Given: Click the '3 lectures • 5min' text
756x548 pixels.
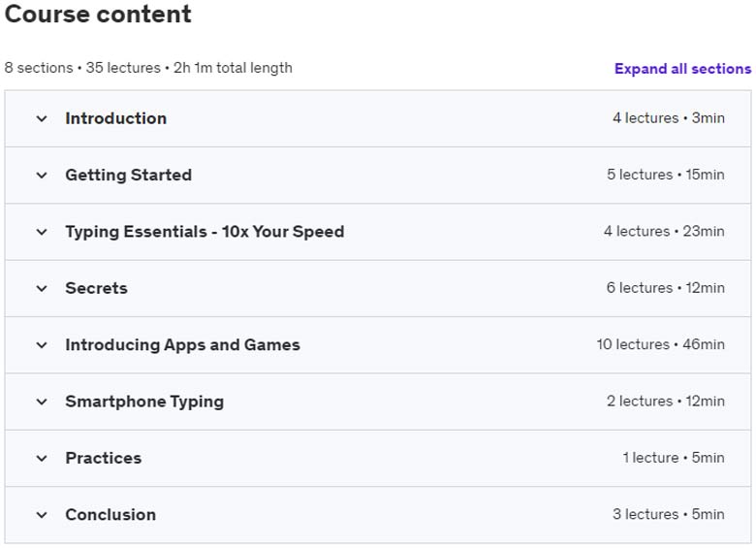Looking at the screenshot, I should (669, 514).
